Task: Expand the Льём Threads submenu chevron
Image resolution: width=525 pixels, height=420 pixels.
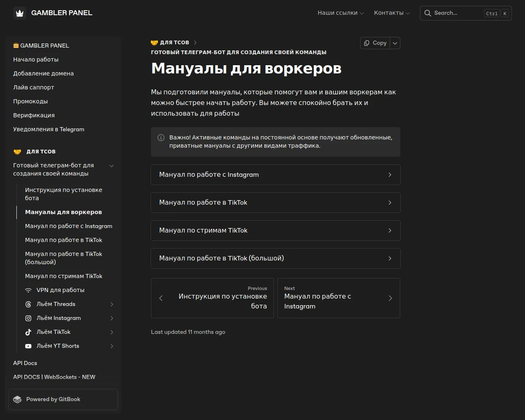Action: click(x=112, y=304)
